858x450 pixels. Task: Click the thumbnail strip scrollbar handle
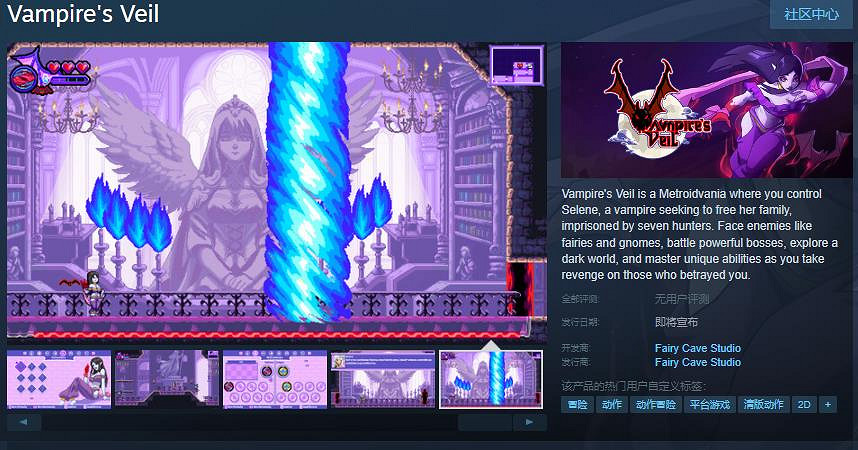pyautogui.click(x=485, y=422)
